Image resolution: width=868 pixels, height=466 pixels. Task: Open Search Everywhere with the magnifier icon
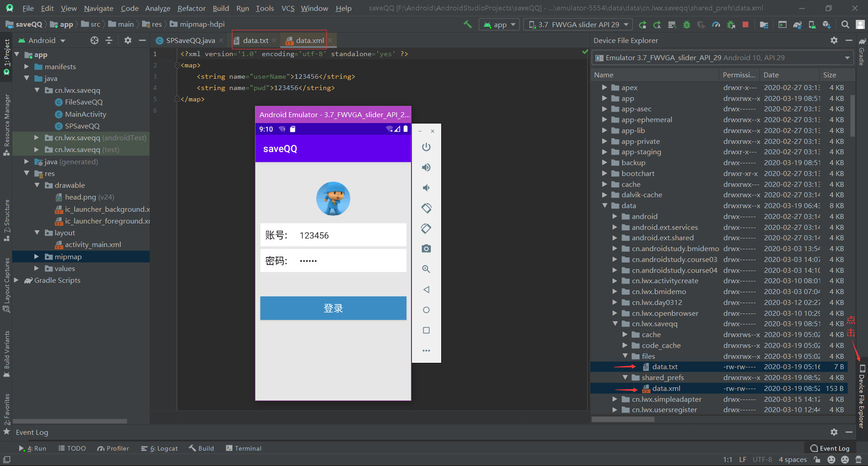pyautogui.click(x=845, y=24)
